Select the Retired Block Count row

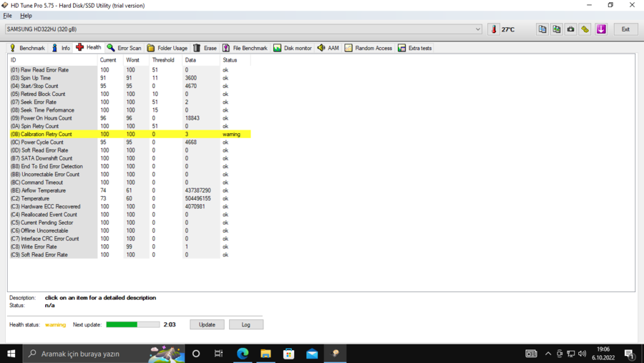[130, 94]
